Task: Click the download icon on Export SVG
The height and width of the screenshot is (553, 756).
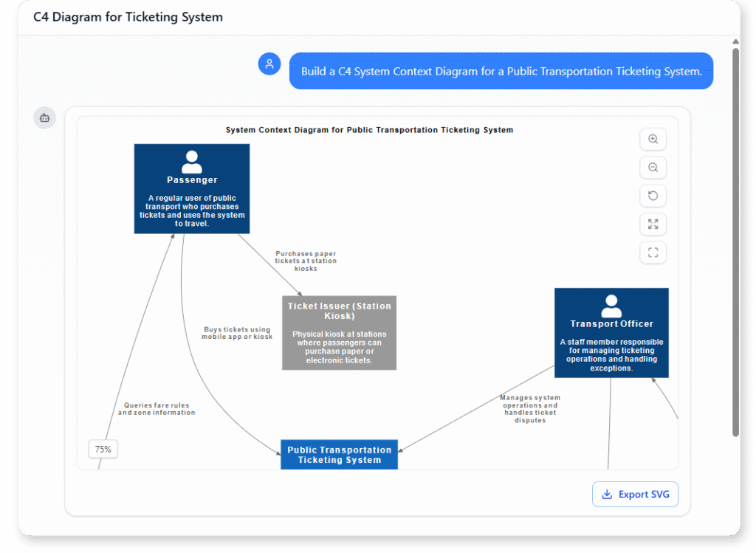Action: [x=608, y=494]
